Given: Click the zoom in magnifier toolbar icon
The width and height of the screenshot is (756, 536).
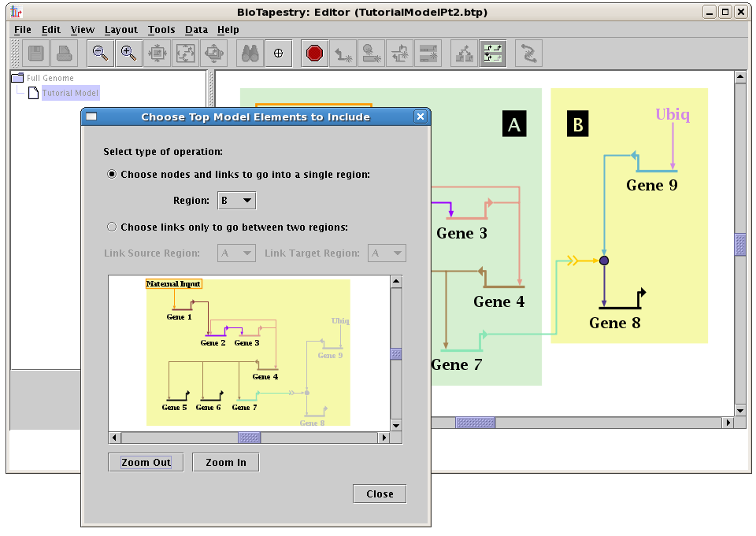Looking at the screenshot, I should click(127, 54).
